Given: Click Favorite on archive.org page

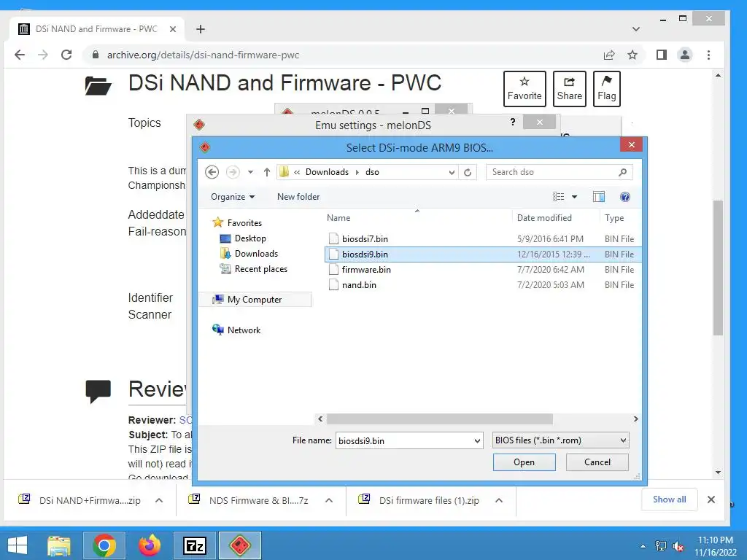Looking at the screenshot, I should [524, 88].
